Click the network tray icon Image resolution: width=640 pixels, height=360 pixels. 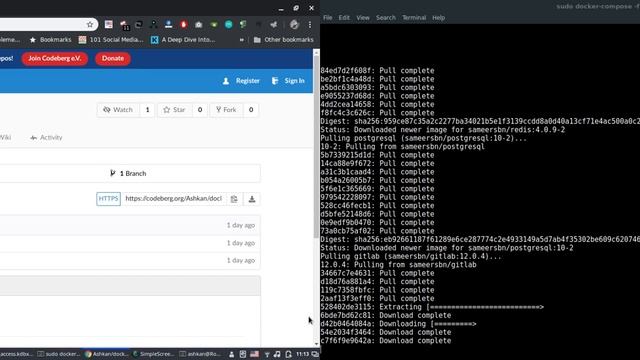(x=267, y=354)
